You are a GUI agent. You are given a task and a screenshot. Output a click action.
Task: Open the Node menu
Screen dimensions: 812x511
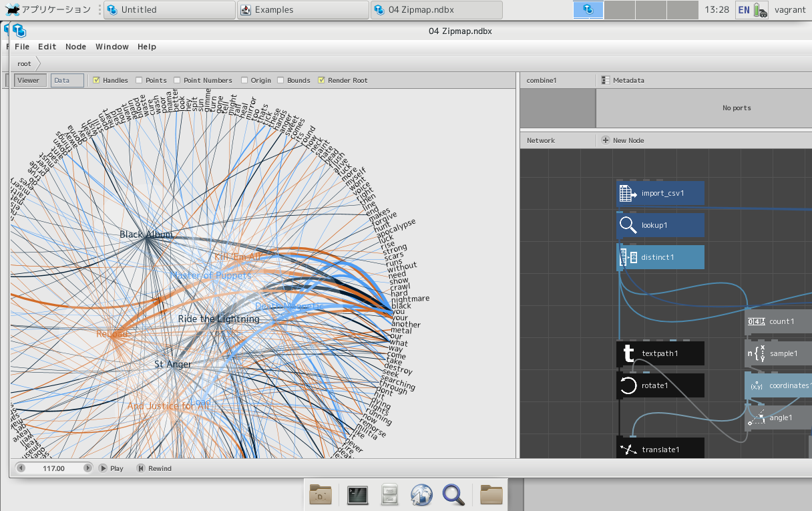pos(75,46)
